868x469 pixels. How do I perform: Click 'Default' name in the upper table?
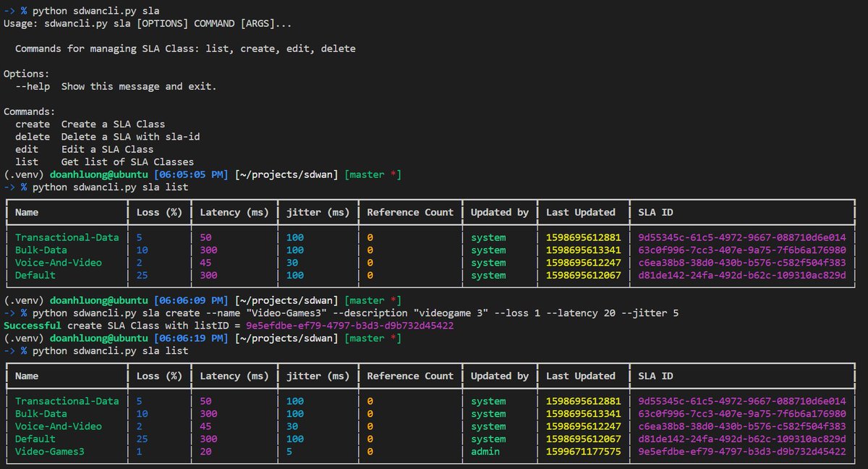click(35, 275)
